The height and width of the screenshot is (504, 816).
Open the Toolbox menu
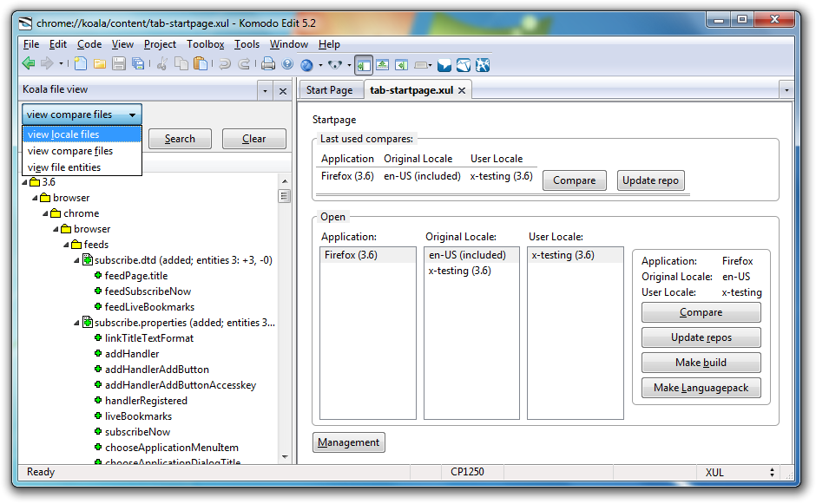tap(206, 44)
